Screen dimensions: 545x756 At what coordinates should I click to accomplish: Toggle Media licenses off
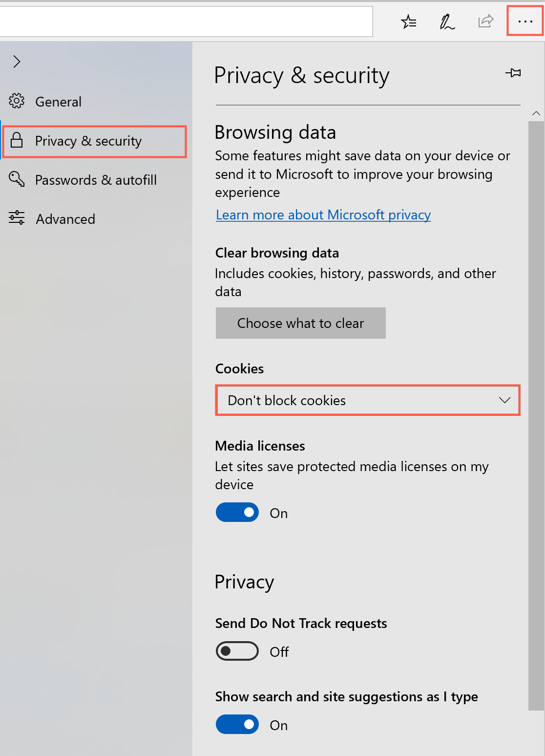237,512
